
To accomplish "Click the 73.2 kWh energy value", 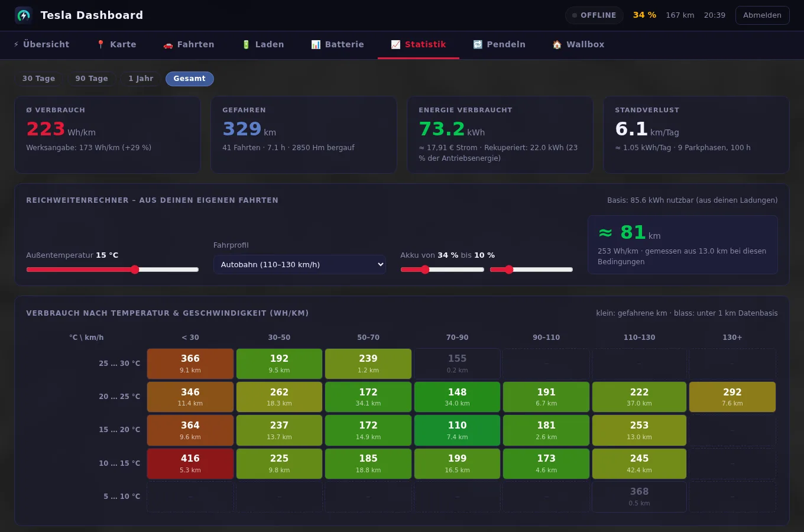I will pos(452,129).
